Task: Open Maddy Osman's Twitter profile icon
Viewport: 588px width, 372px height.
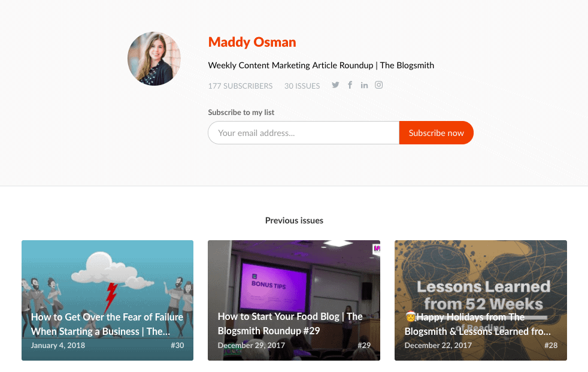Action: point(335,85)
